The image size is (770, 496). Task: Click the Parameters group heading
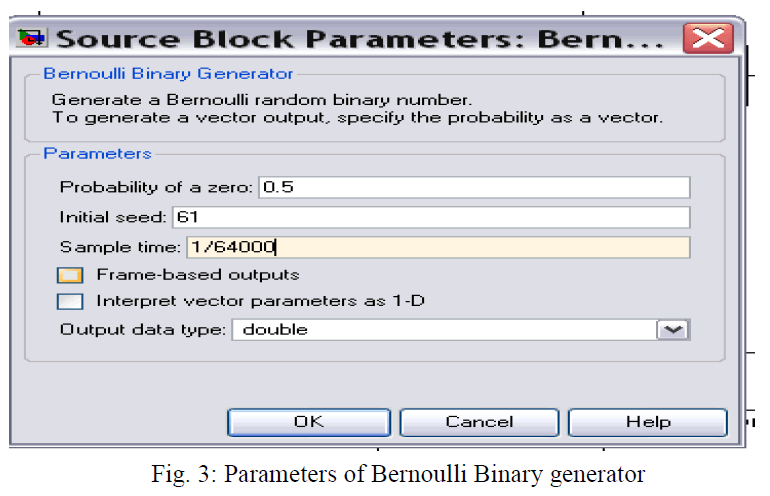coord(97,154)
